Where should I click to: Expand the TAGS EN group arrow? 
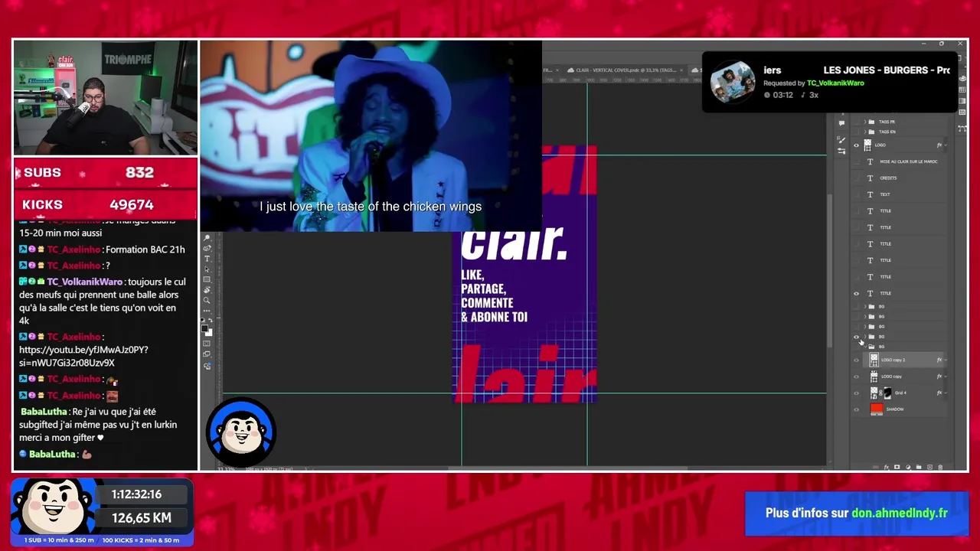pos(865,132)
